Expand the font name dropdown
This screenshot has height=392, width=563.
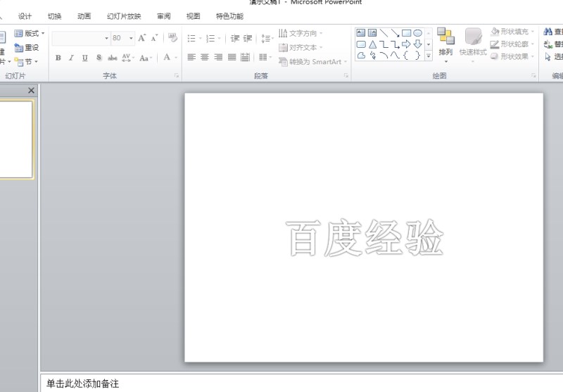(x=107, y=39)
